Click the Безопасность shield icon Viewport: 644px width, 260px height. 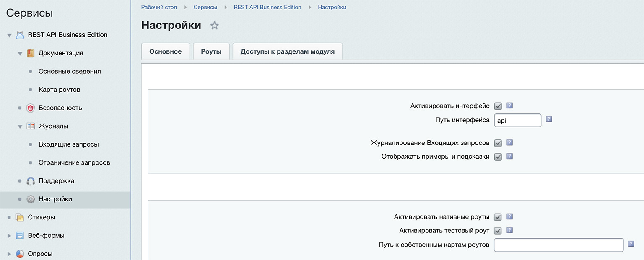pyautogui.click(x=31, y=108)
